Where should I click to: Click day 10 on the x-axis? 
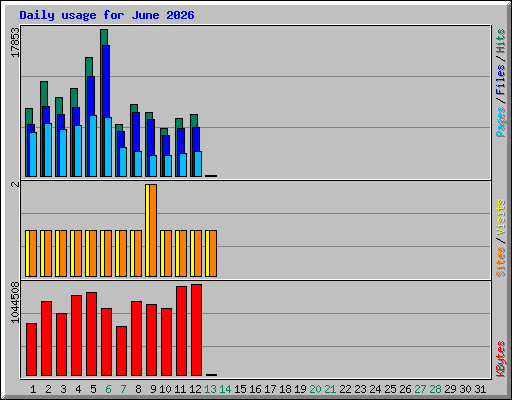(165, 389)
